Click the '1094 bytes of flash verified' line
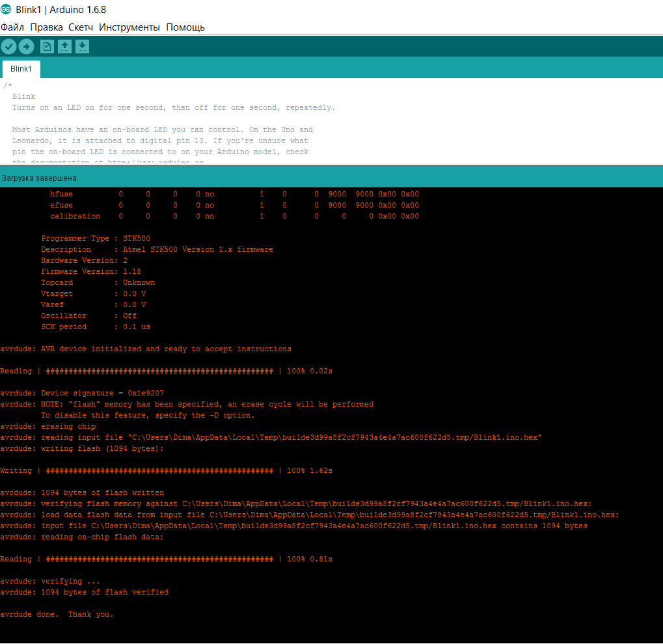Image resolution: width=663 pixels, height=644 pixels. pos(84,592)
